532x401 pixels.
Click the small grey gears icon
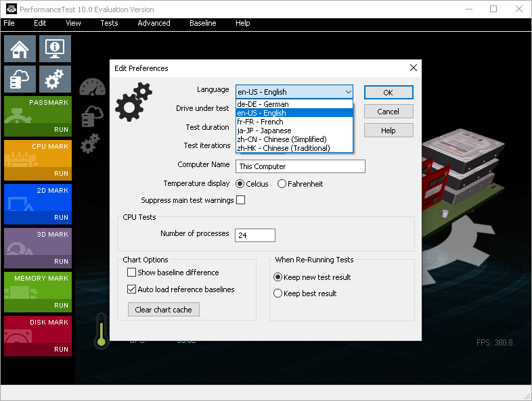click(90, 143)
